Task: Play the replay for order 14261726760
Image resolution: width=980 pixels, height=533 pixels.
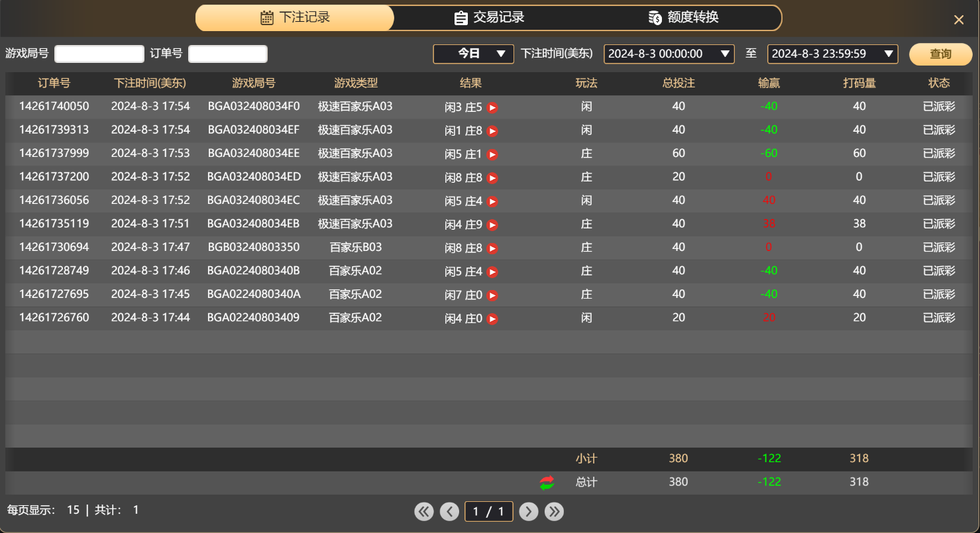Action: pos(492,318)
